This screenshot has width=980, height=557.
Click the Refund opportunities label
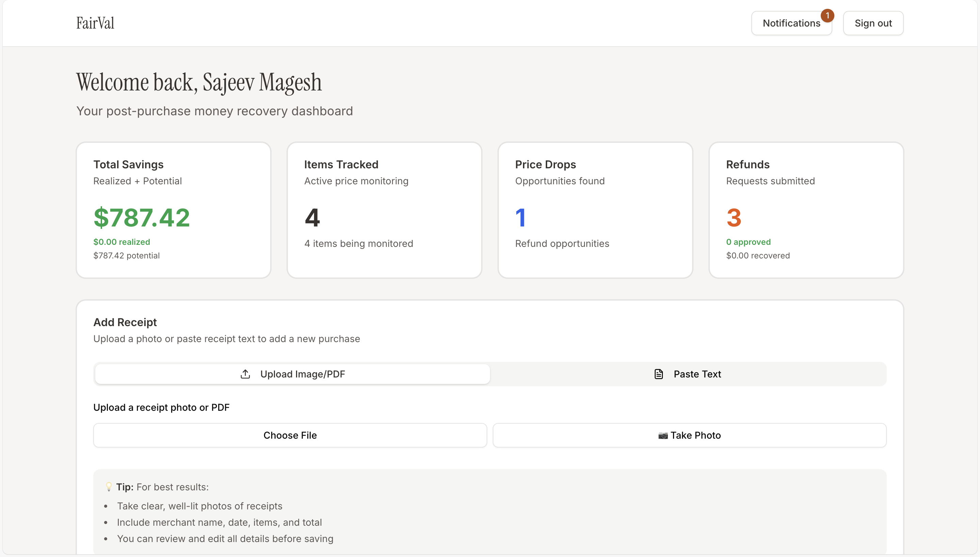tap(562, 243)
